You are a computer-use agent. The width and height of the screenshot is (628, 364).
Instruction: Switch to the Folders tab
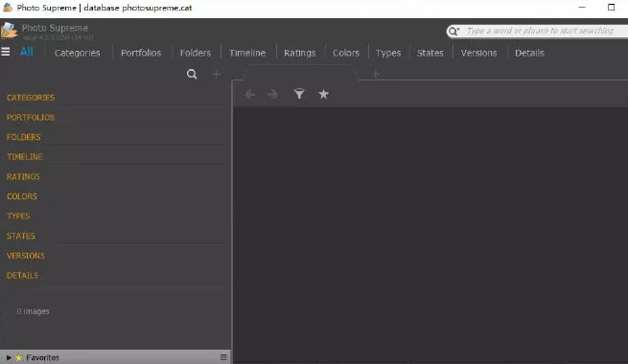(196, 53)
